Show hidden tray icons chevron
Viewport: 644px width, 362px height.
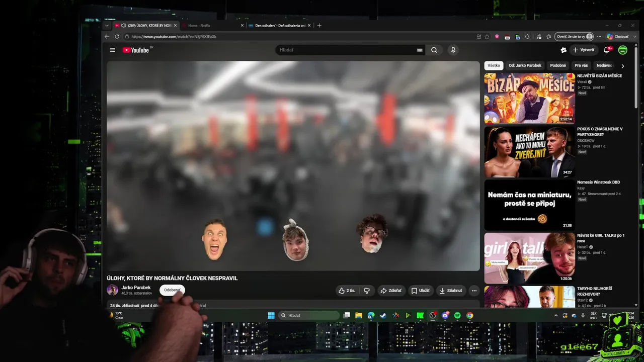(x=556, y=316)
